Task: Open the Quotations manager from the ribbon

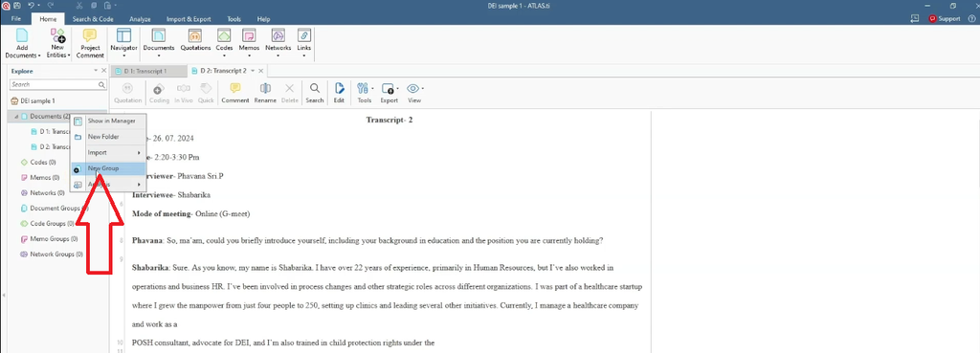Action: [x=195, y=40]
